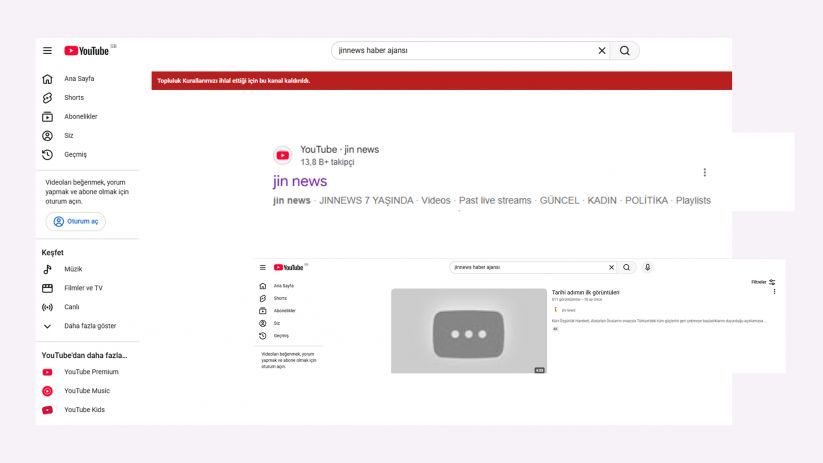Open three-dot menu beside 'Tarihi adımın' video
The height and width of the screenshot is (463, 823).
click(774, 291)
